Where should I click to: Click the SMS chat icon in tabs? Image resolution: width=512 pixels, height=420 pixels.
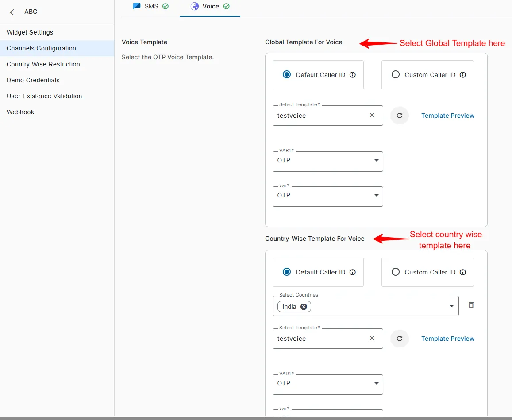coord(136,6)
